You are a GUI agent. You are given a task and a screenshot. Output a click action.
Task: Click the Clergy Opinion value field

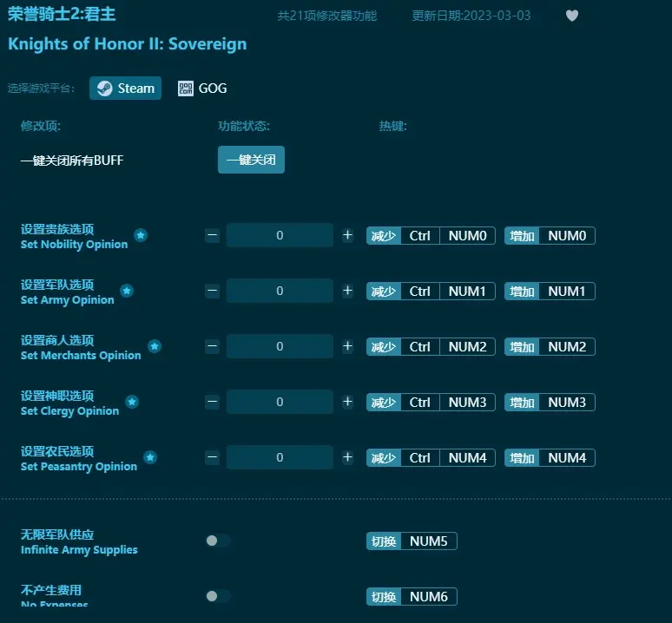(x=280, y=402)
